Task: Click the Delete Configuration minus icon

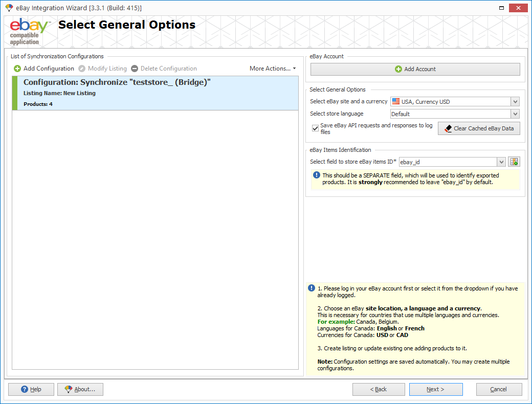Action: [135, 69]
